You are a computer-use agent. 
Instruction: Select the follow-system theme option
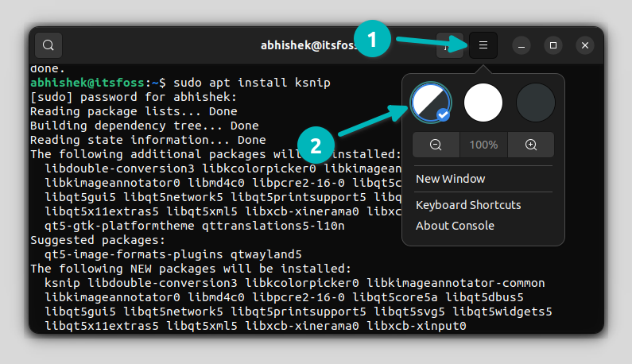click(x=431, y=103)
